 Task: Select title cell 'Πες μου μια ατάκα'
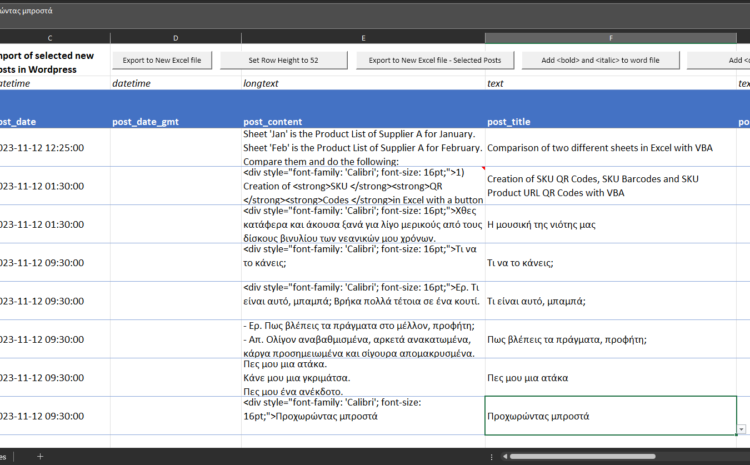(x=611, y=377)
